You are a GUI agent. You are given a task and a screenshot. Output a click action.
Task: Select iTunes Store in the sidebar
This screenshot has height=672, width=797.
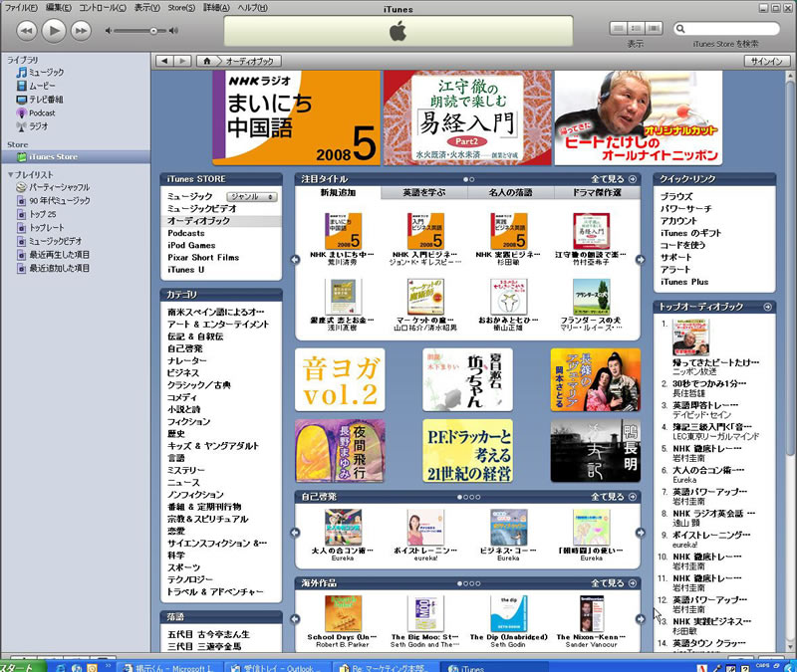[76, 157]
